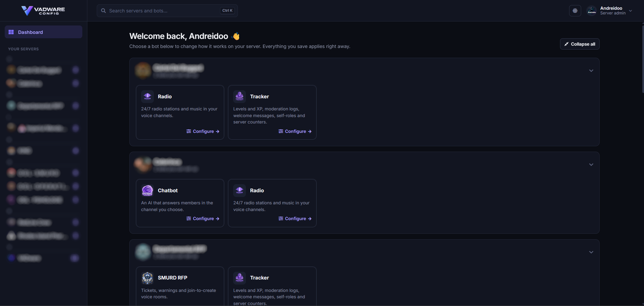Click the SMURD RFP bot icon
Screen dimensions: 644x306
[147, 278]
